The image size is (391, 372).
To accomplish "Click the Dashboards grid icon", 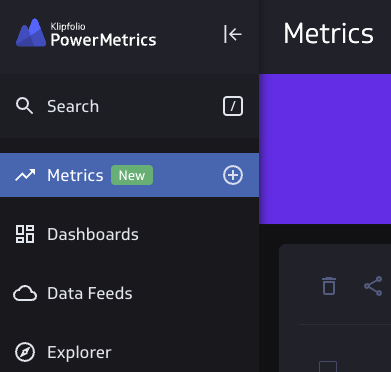I will (x=25, y=234).
